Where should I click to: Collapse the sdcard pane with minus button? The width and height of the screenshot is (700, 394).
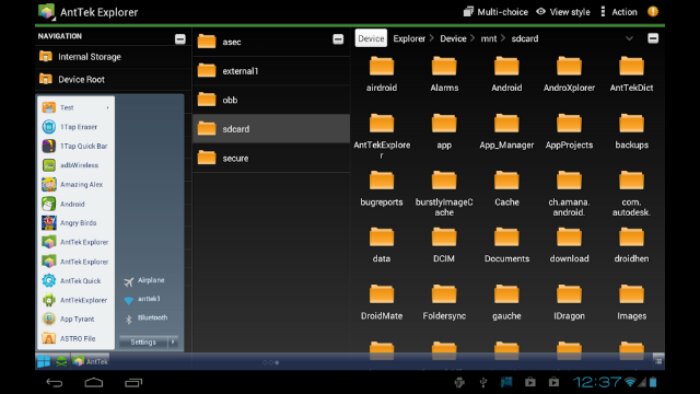point(653,38)
